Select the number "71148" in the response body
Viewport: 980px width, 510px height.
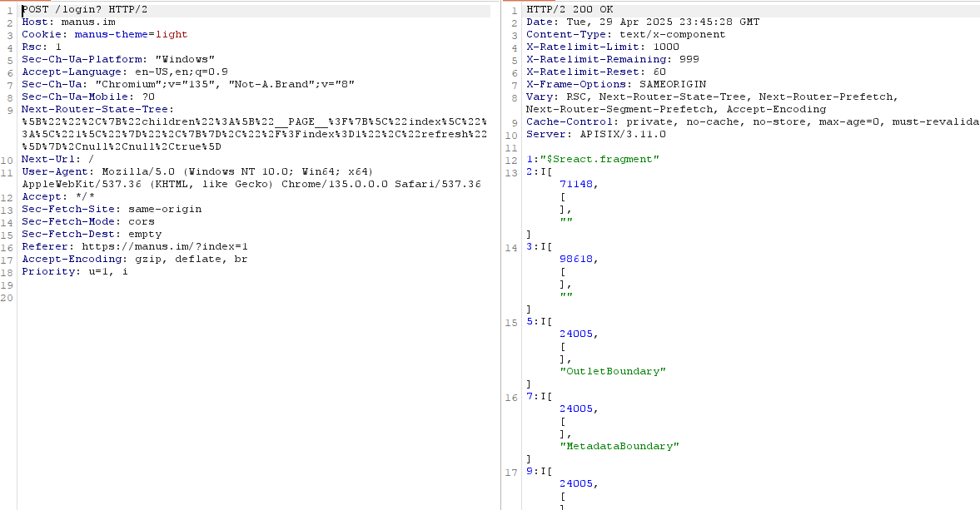tap(576, 184)
